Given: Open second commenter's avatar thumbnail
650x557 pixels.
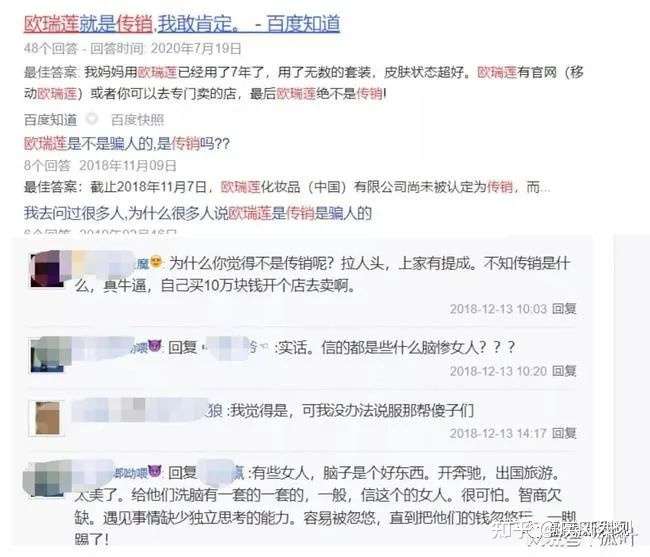Looking at the screenshot, I should tap(47, 355).
